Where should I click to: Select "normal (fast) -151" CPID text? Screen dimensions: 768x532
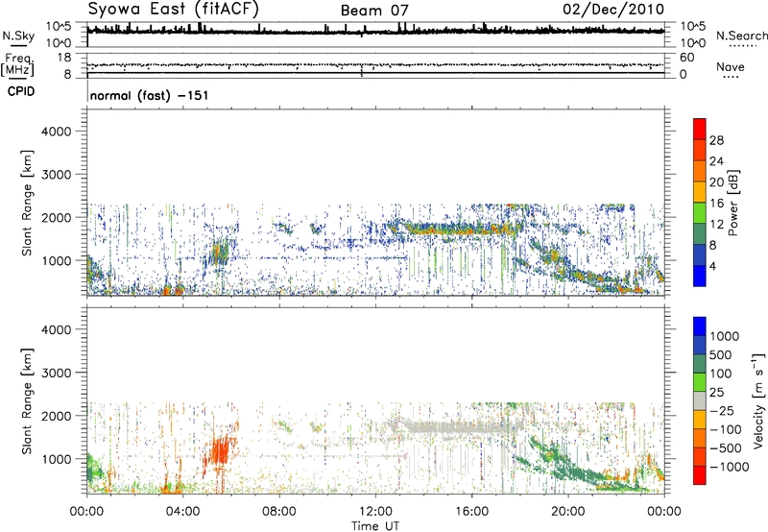tap(150, 95)
